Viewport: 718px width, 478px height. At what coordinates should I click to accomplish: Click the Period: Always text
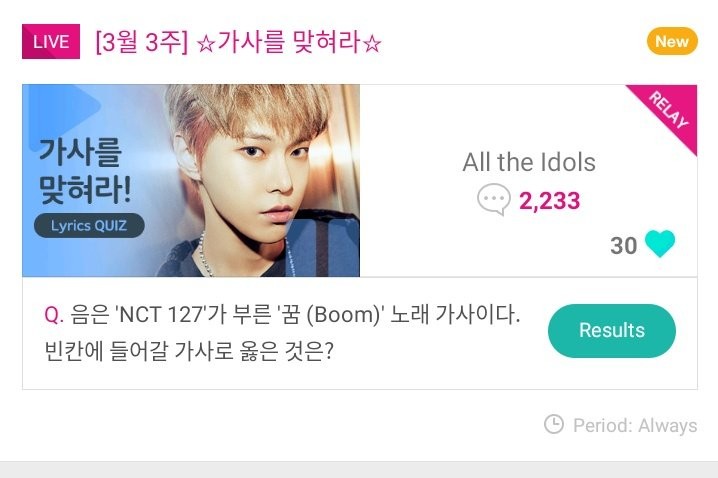coord(634,425)
